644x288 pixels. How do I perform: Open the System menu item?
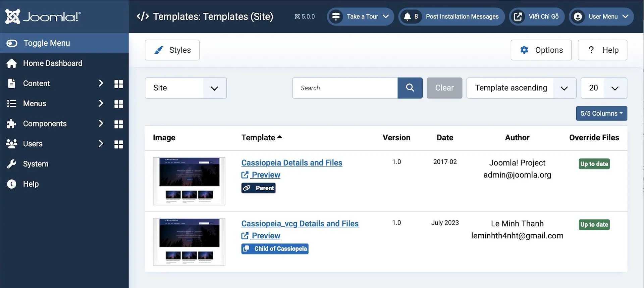[36, 164]
